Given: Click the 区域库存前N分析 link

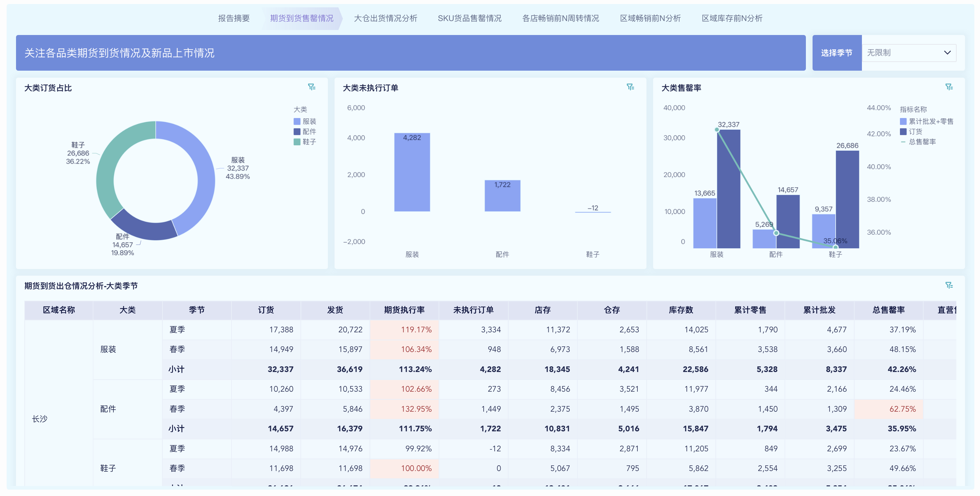Looking at the screenshot, I should click(732, 18).
